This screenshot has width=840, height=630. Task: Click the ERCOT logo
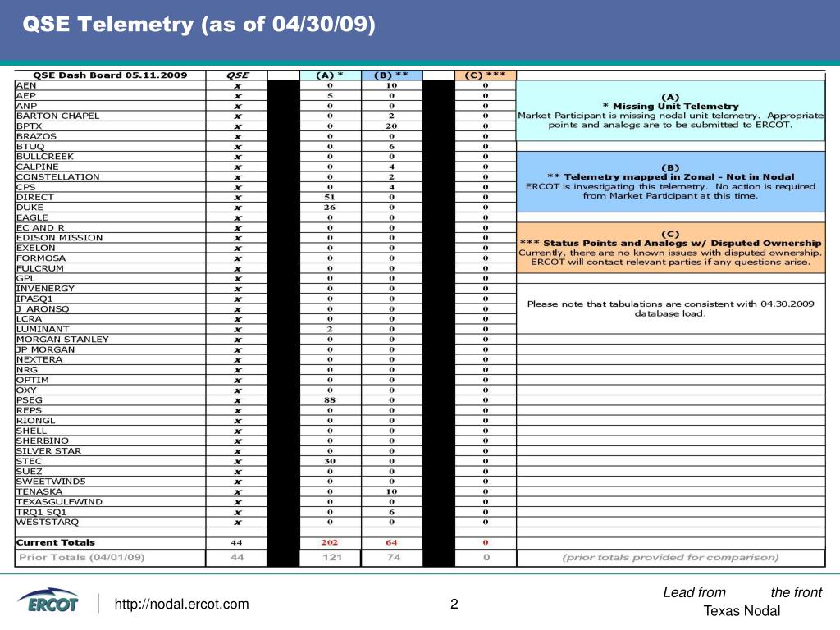click(48, 601)
